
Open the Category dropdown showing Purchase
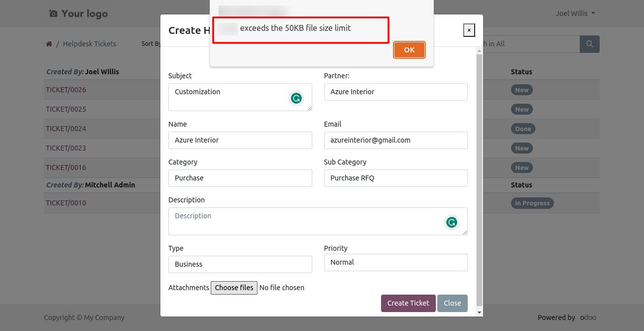(x=240, y=178)
